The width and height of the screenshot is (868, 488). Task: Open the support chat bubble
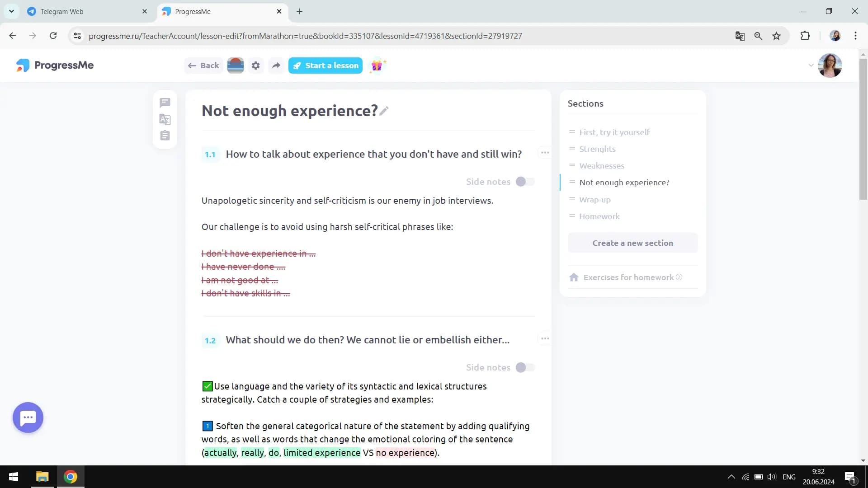pos(28,418)
